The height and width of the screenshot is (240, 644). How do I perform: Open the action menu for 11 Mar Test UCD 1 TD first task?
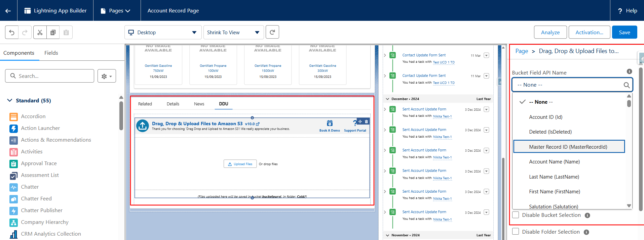pos(486,55)
